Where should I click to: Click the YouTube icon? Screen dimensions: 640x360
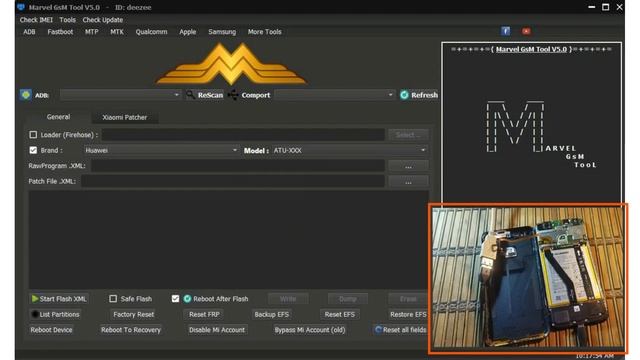tap(526, 31)
